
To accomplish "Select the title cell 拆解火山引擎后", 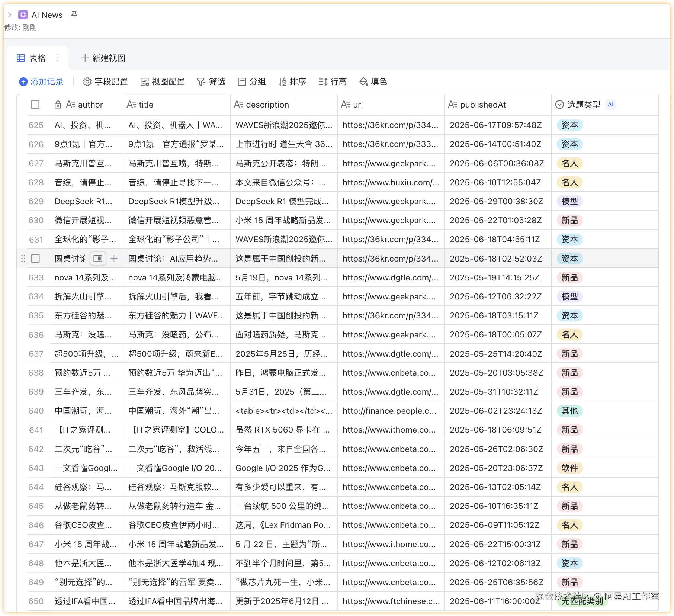I will (x=177, y=296).
